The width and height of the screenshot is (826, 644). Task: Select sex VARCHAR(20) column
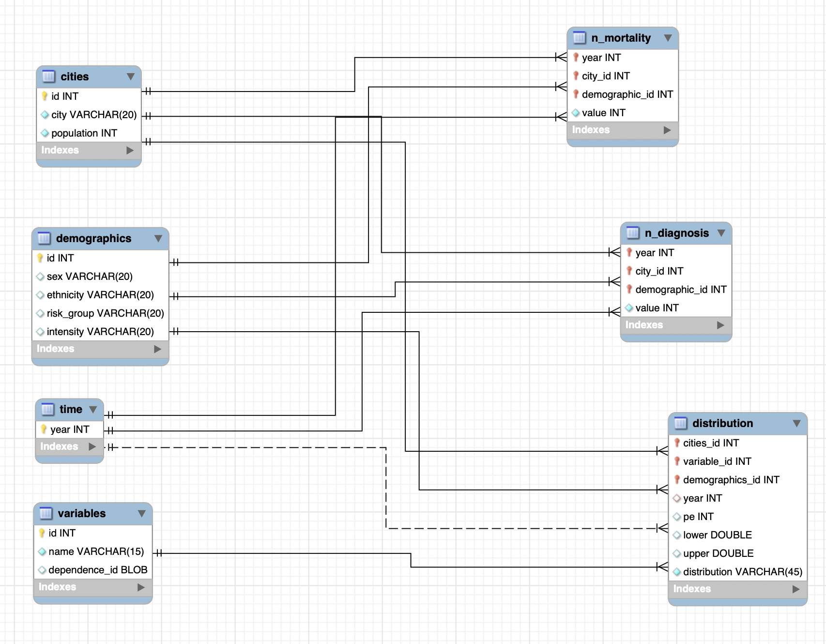100,276
